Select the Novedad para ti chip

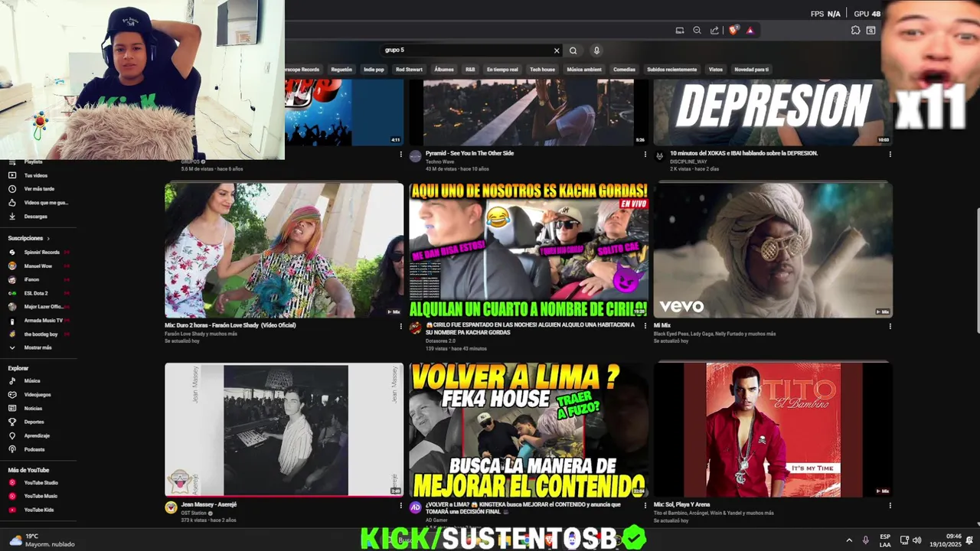tap(751, 70)
